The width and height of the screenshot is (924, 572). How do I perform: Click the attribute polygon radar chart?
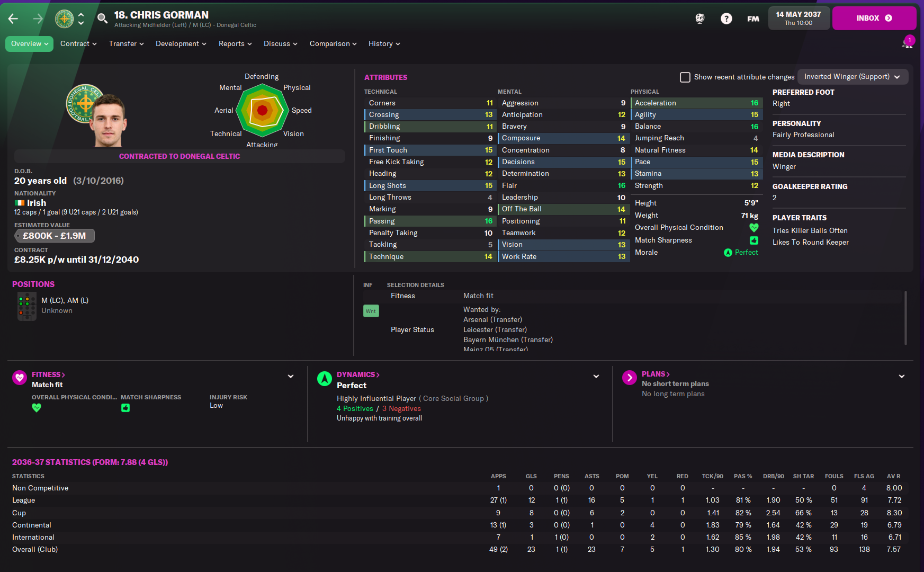[262, 110]
